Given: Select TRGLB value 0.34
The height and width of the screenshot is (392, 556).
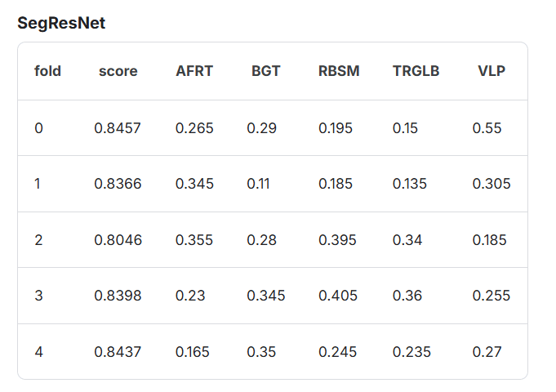Looking at the screenshot, I should click(x=407, y=240).
